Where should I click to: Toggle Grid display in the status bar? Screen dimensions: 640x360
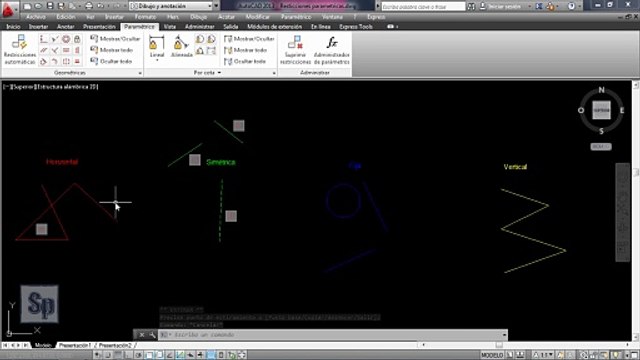click(118, 355)
